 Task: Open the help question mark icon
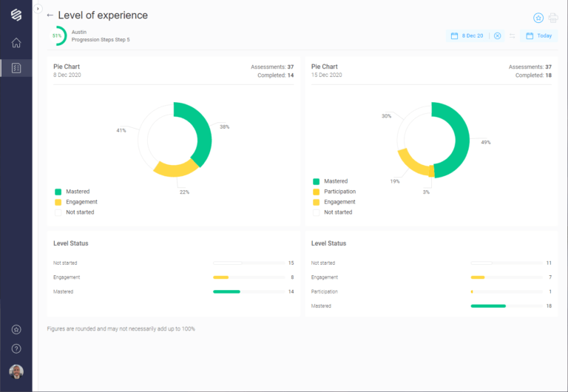point(16,348)
